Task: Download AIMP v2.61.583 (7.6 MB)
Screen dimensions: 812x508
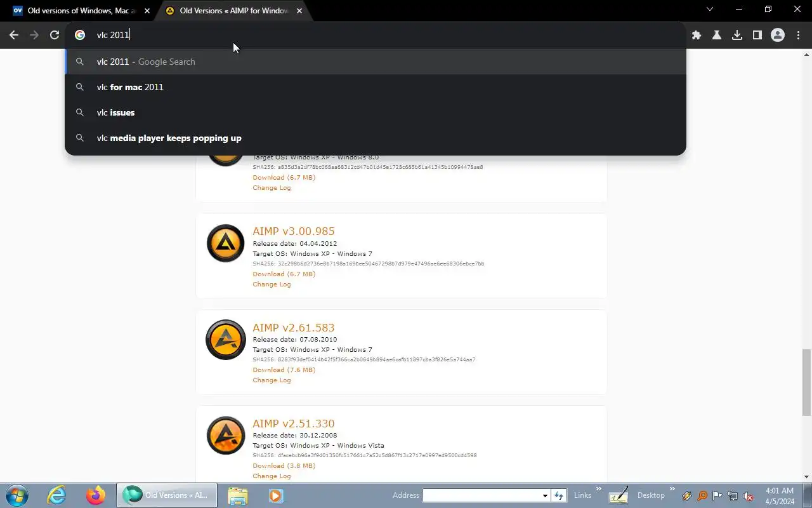Action: click(284, 370)
